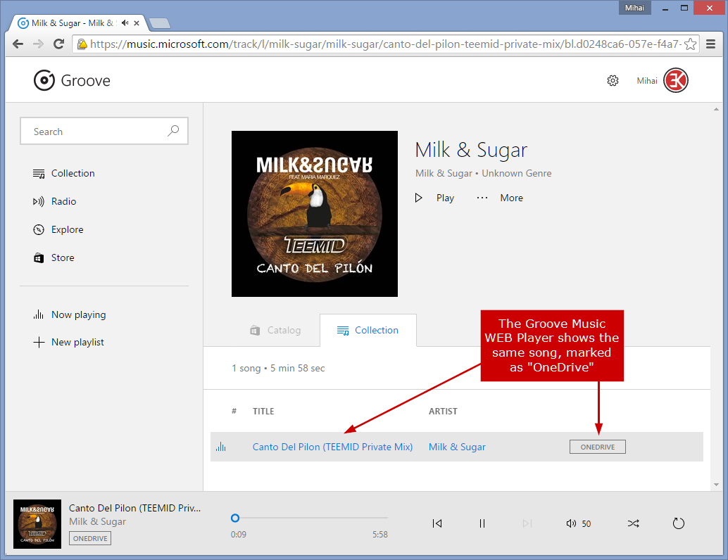The height and width of the screenshot is (560, 728).
Task: Click the Groove logo icon
Action: pyautogui.click(x=44, y=81)
